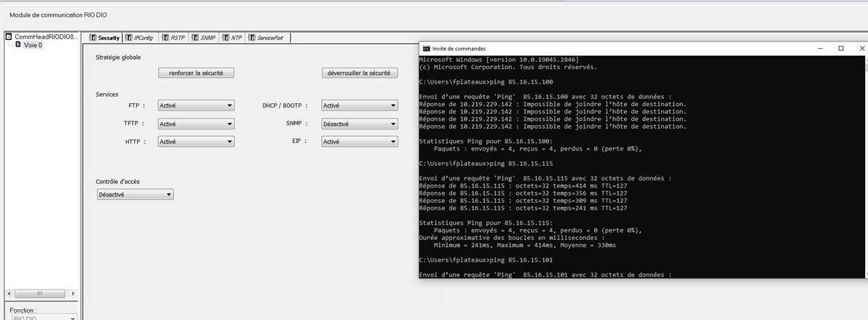Select the CommHeadRIODIO8 tree node
The image size is (868, 320).
tap(46, 36)
